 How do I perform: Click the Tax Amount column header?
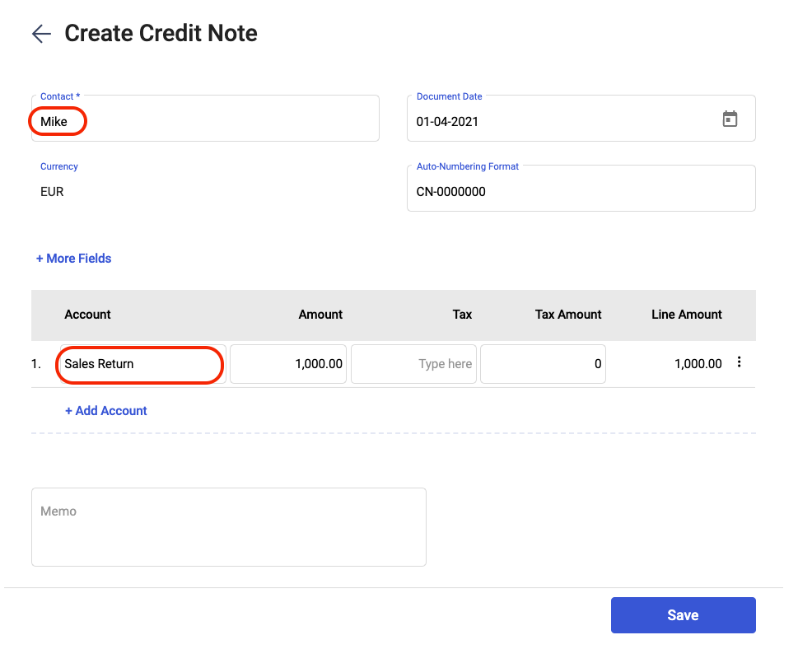pos(568,315)
